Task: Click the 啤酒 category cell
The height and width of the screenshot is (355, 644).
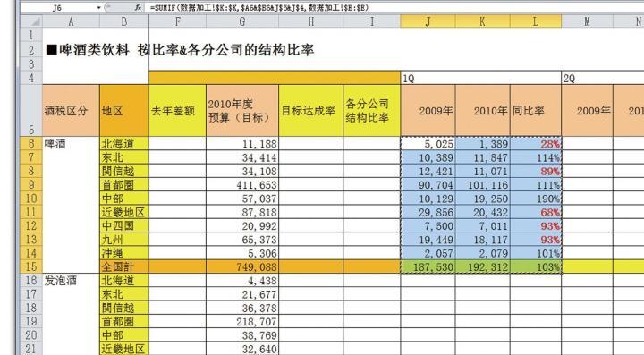Action: [x=71, y=144]
